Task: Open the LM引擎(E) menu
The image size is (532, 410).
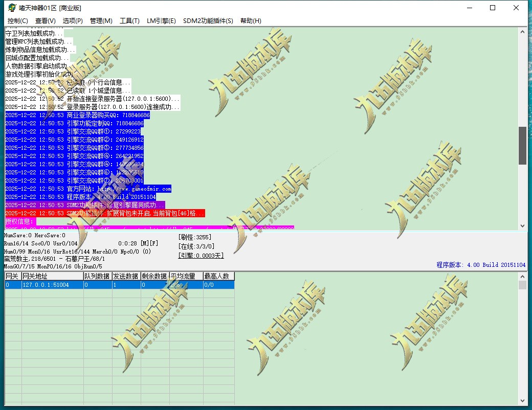Action: tap(161, 20)
